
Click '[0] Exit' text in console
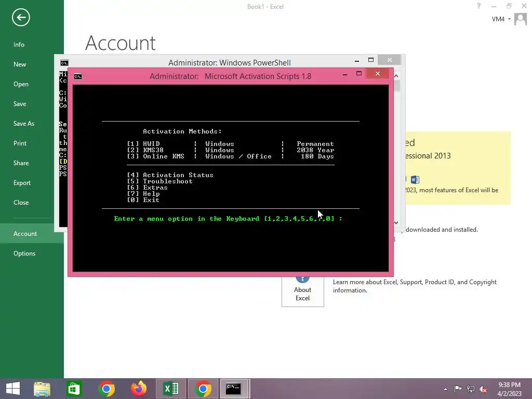pos(143,200)
